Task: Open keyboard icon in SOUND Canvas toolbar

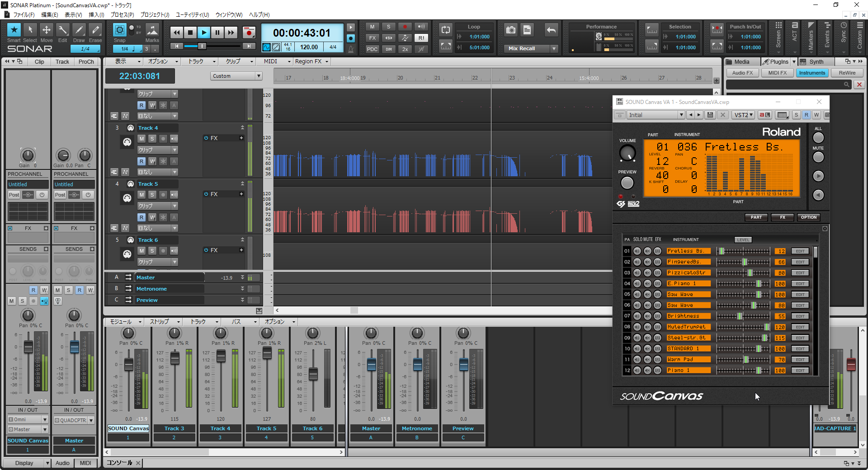Action: (x=783, y=115)
